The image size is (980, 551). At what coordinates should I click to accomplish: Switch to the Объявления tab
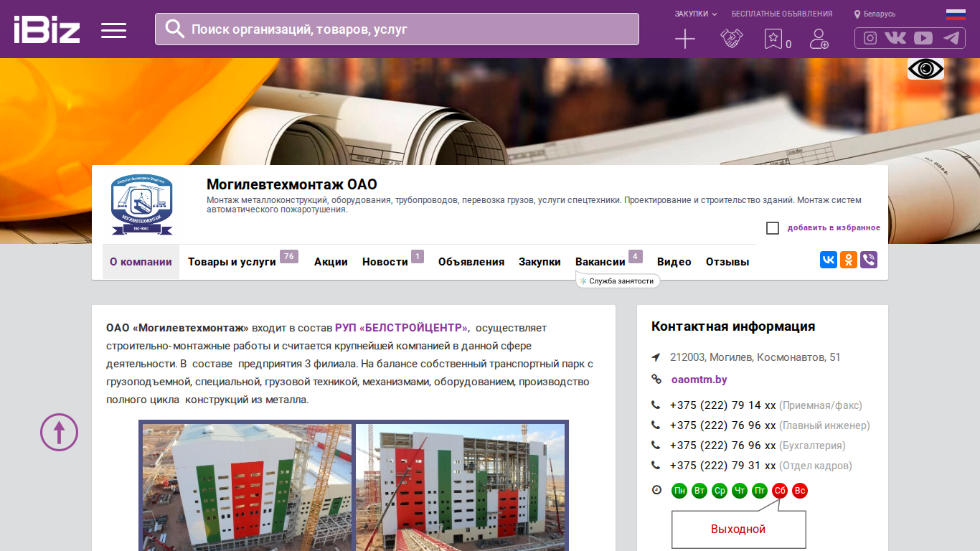[x=471, y=262]
